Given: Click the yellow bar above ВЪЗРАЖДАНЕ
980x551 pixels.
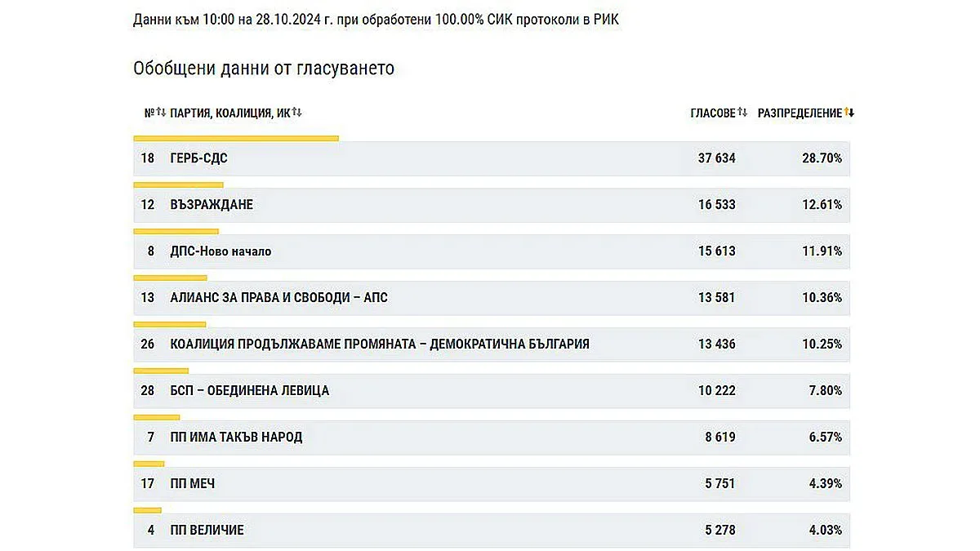Looking at the screenshot, I should tap(178, 184).
